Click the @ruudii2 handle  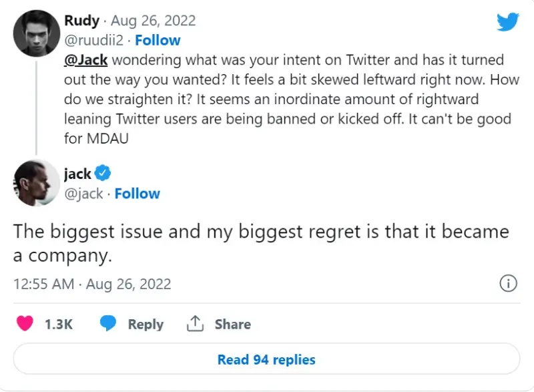pyautogui.click(x=93, y=40)
